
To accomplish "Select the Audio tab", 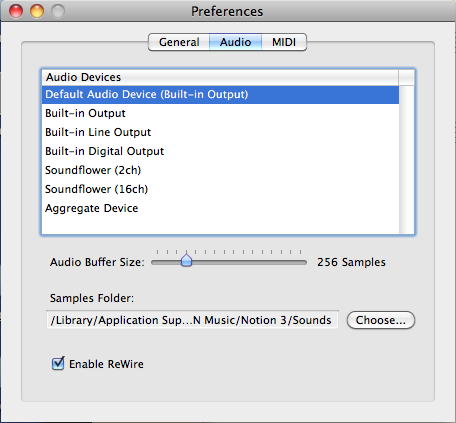I will coord(235,42).
